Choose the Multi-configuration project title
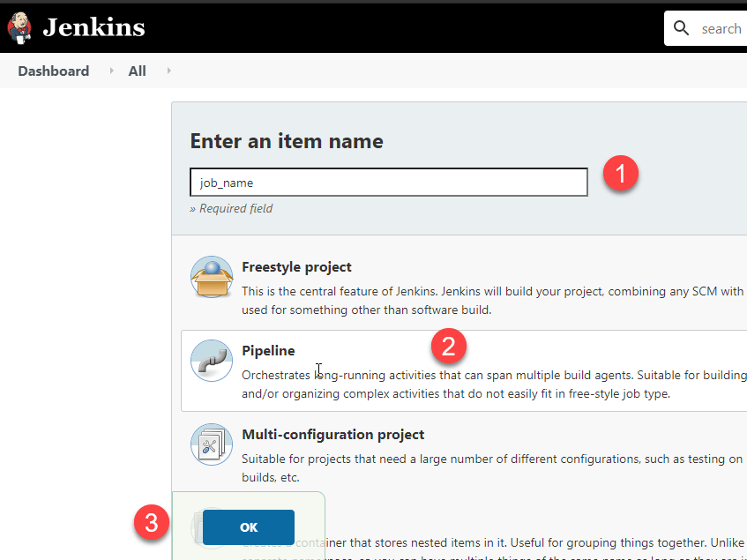Screen dimensions: 747x560 tap(333, 435)
